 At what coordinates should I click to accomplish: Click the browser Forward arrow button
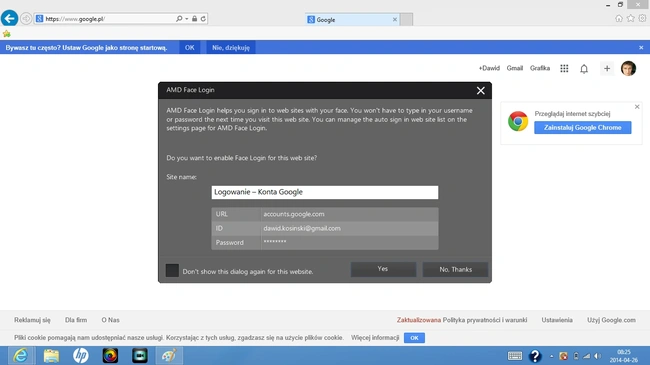[x=26, y=19]
